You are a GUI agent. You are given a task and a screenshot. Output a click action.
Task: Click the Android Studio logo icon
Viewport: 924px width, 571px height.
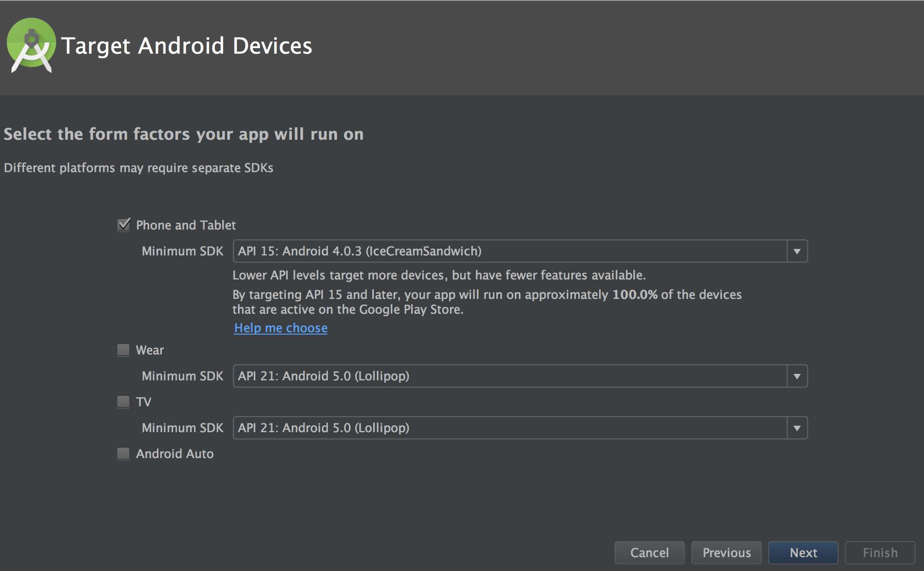[x=31, y=45]
